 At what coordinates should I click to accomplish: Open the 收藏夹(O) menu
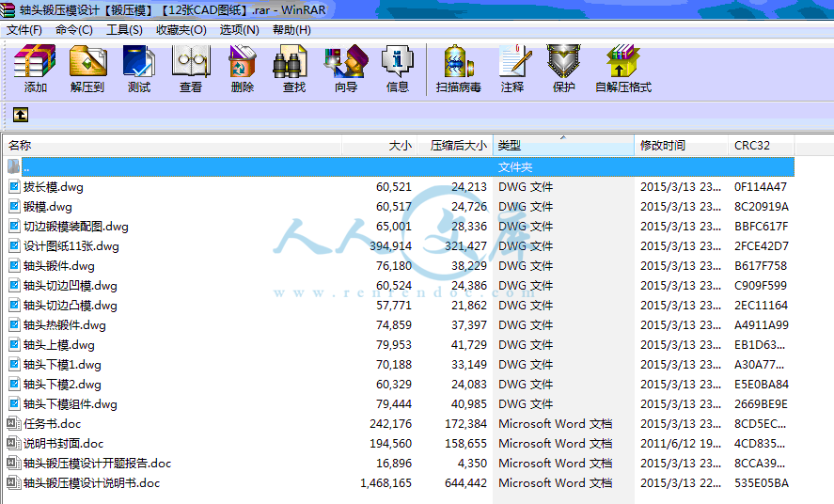pos(181,30)
